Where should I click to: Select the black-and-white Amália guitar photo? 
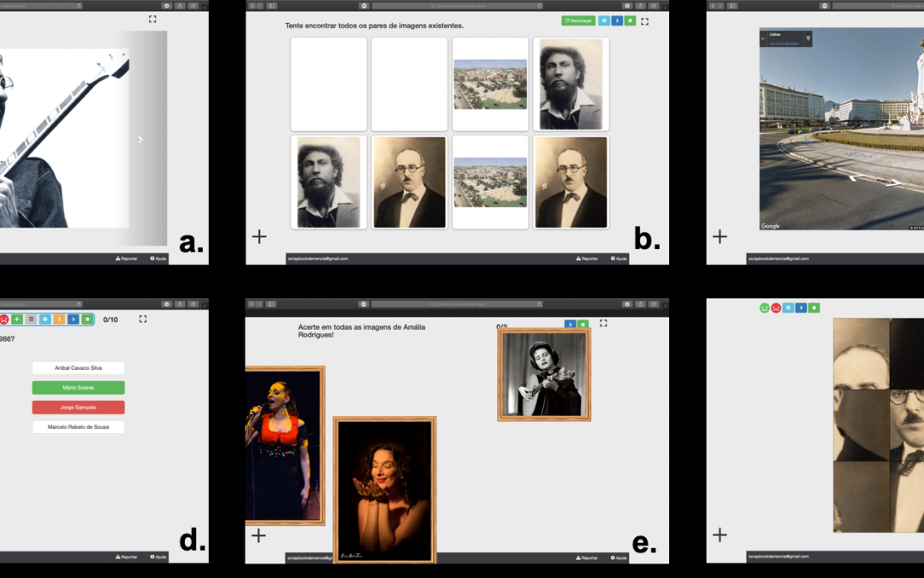[x=544, y=374]
